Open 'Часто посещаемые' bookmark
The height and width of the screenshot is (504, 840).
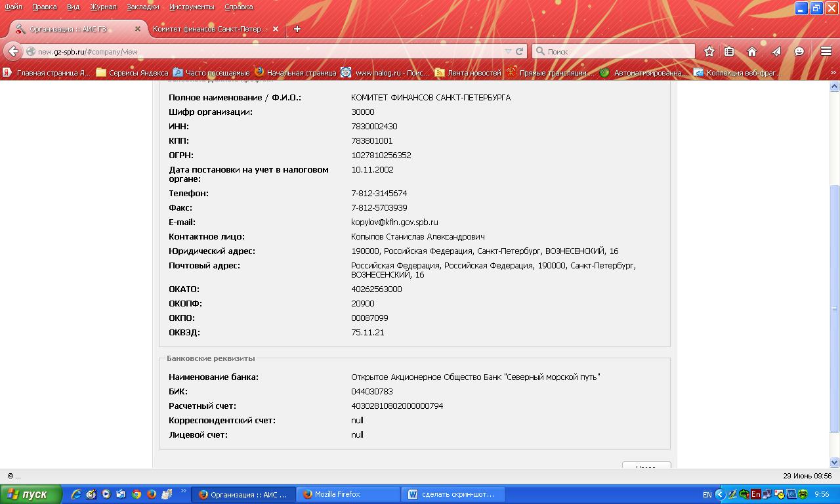pos(211,73)
